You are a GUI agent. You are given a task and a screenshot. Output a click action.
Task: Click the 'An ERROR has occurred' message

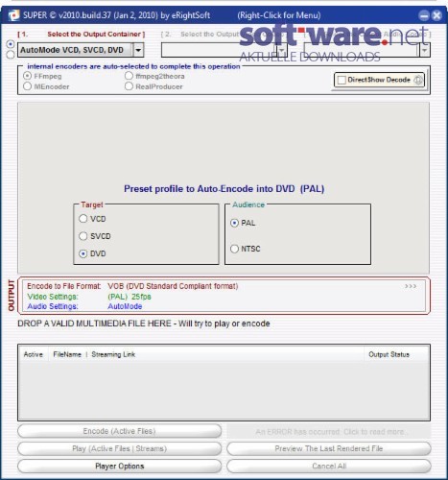click(x=329, y=432)
